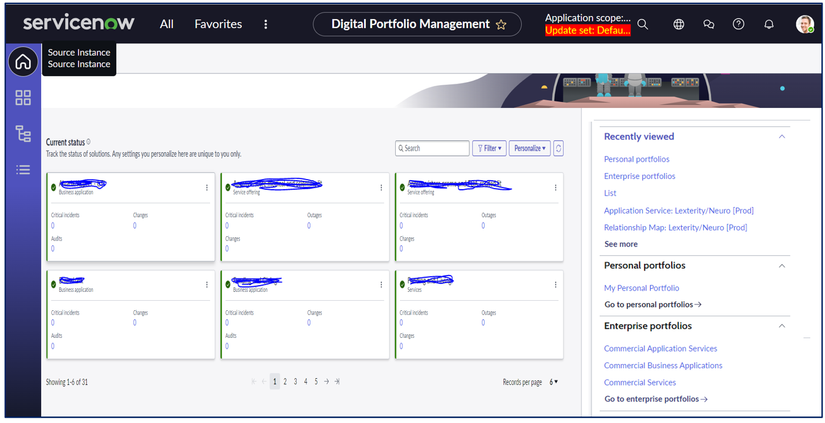825x423 pixels.
Task: Go to the Home icon in the sidebar
Action: [x=23, y=62]
